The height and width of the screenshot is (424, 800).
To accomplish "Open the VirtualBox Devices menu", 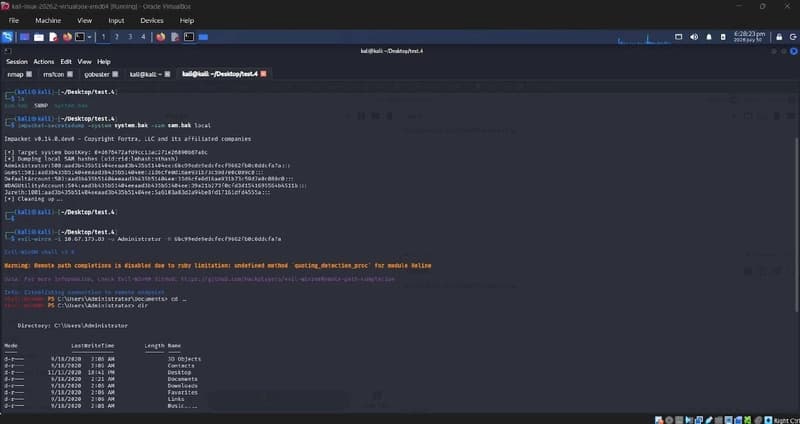I will [x=152, y=20].
